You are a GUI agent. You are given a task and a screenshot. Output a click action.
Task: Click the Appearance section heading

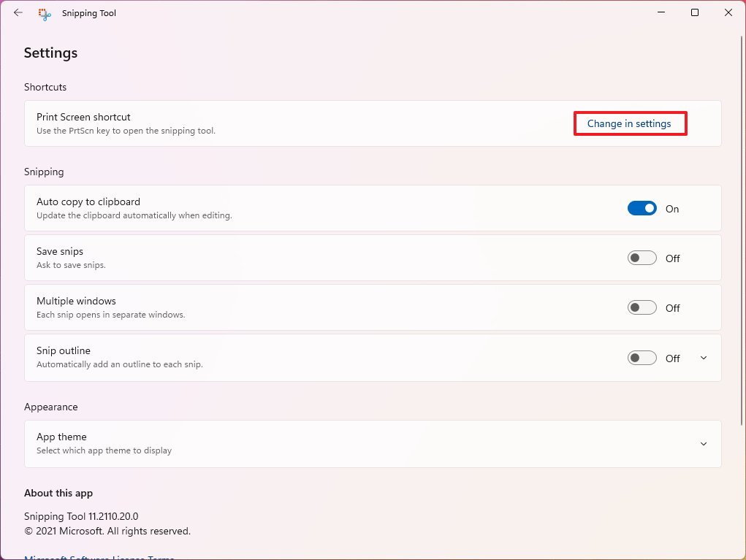click(51, 407)
